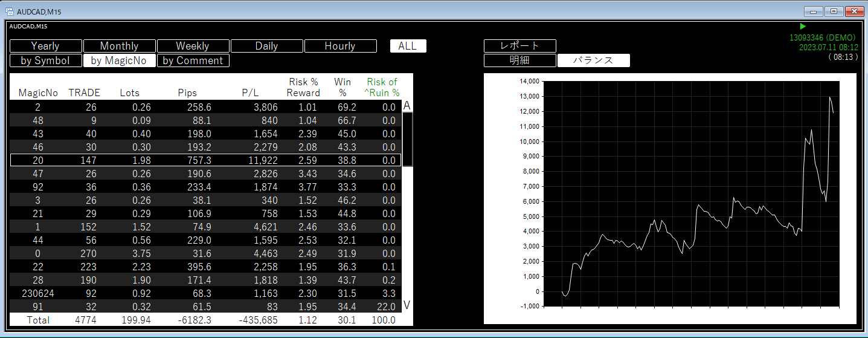868x338 pixels.
Task: Select the MagicNo 28 row
Action: tap(205, 280)
